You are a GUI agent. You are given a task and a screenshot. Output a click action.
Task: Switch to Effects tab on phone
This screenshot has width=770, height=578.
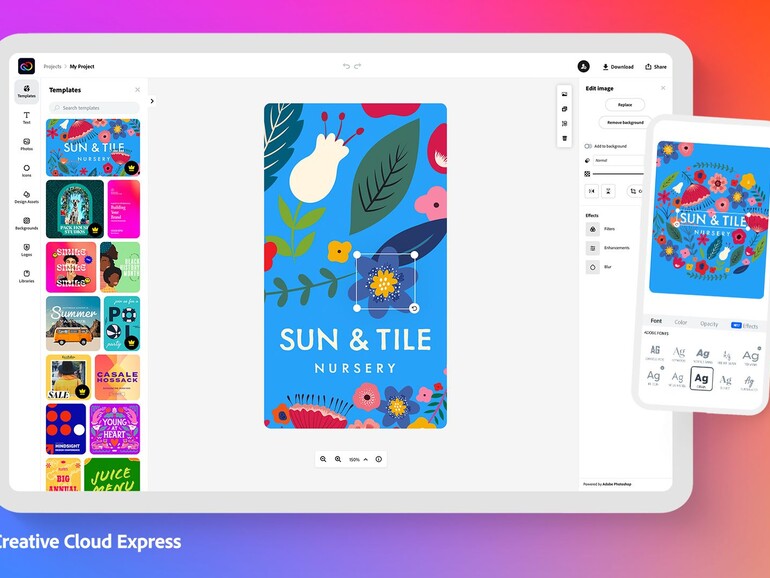745,326
